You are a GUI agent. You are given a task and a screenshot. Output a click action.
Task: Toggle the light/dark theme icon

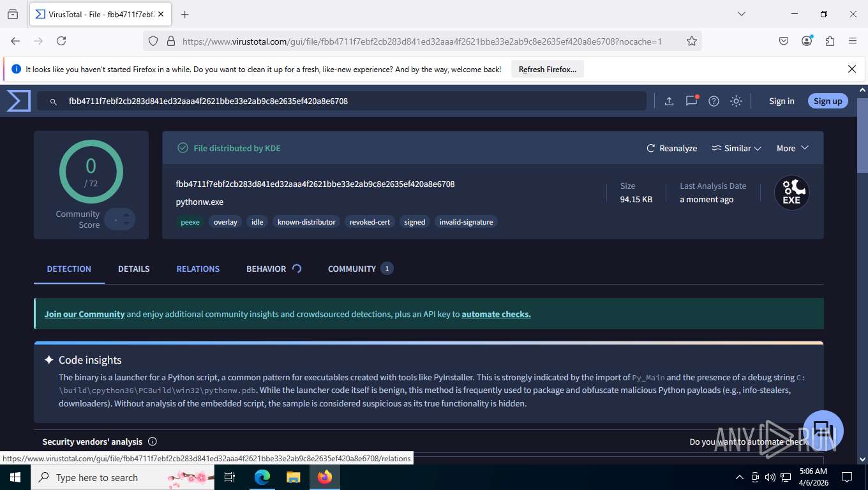[x=737, y=101]
